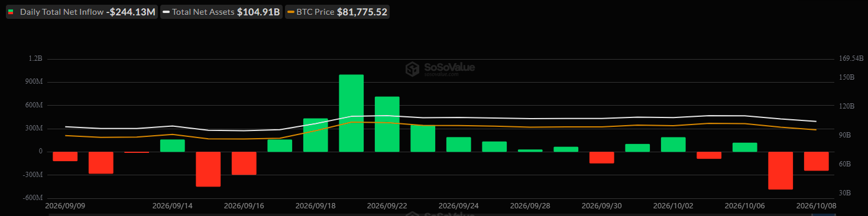This screenshot has height=216, width=868.
Task: Click the 2026/09/28 date axis label
Action: (530, 206)
